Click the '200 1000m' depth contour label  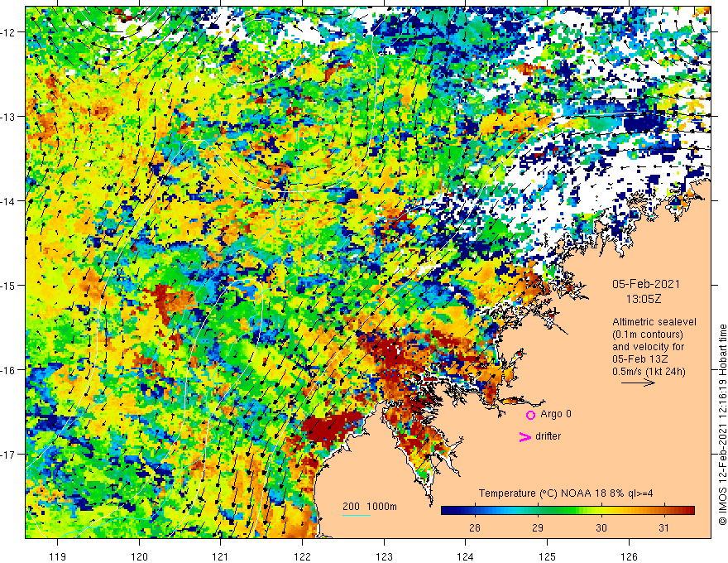pyautogui.click(x=370, y=507)
